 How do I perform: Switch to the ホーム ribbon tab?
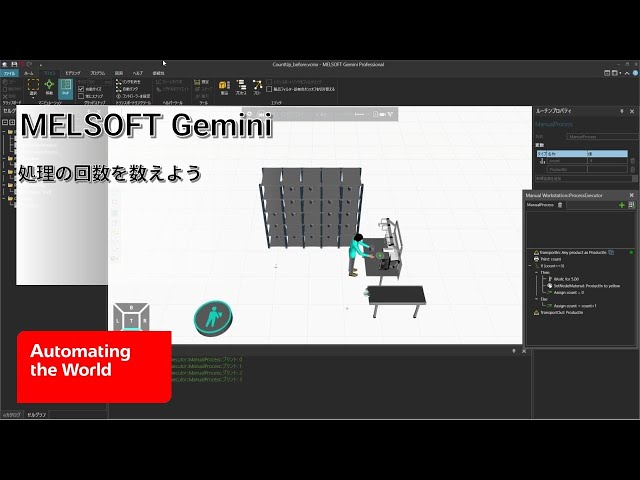pos(29,73)
